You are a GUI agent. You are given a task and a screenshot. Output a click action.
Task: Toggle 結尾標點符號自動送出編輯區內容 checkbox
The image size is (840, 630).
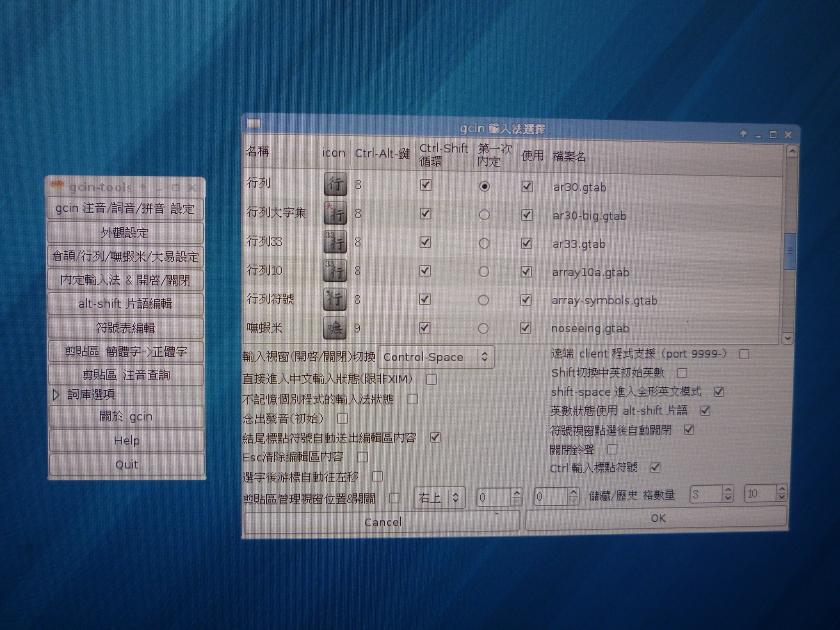point(435,438)
